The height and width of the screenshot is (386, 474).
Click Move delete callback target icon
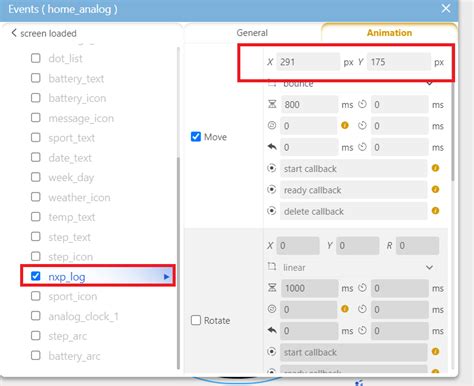point(272,211)
